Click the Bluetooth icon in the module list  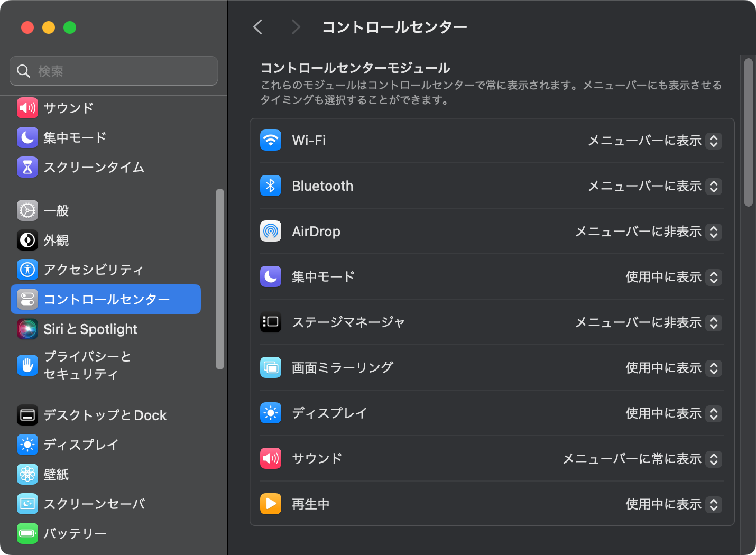(271, 186)
